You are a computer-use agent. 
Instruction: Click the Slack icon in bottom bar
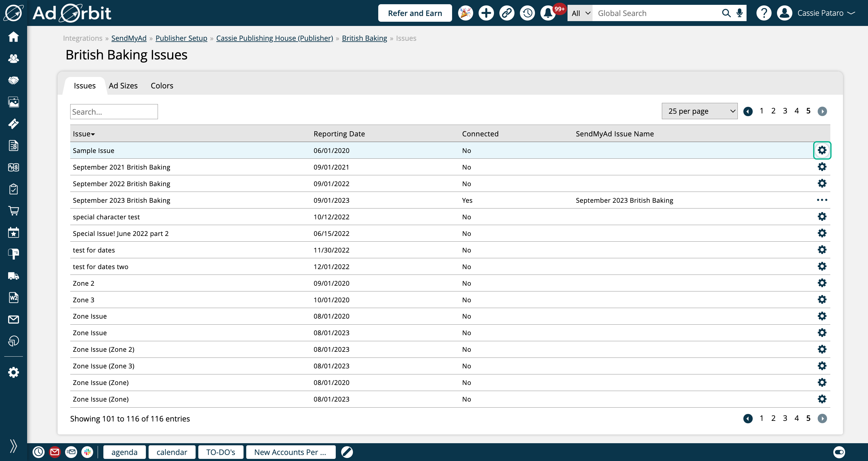[87, 452]
